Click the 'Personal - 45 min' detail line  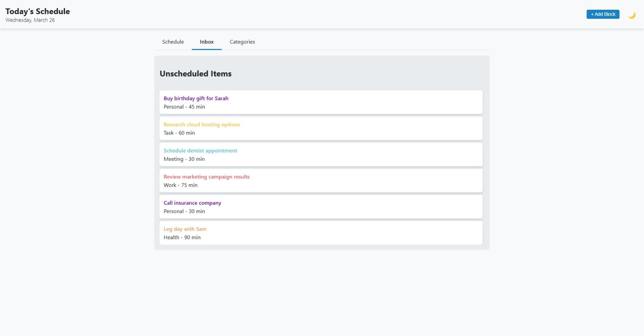184,107
